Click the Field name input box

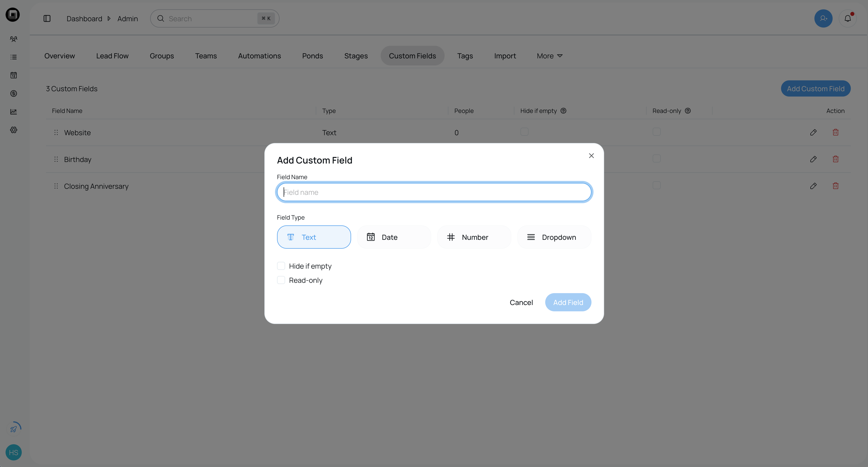pos(434,192)
